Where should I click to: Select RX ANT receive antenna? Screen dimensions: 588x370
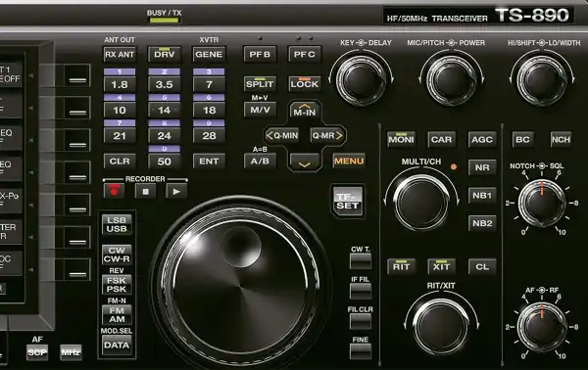120,54
